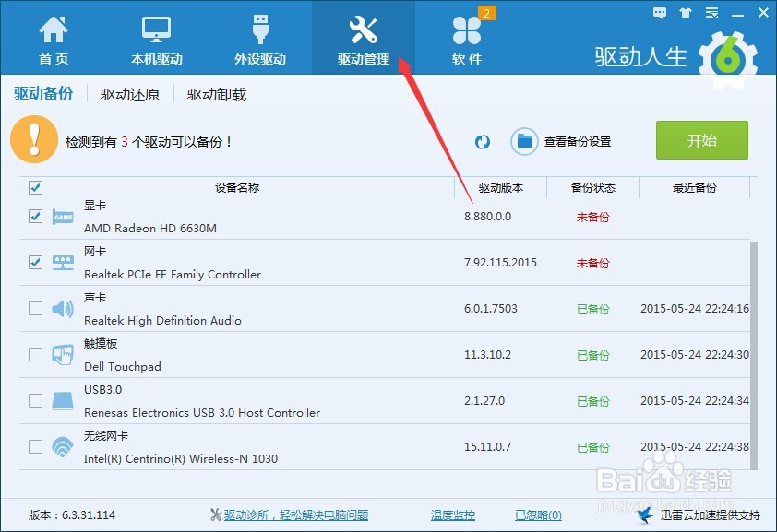Switch to the 驱动还原 tab

tap(129, 93)
